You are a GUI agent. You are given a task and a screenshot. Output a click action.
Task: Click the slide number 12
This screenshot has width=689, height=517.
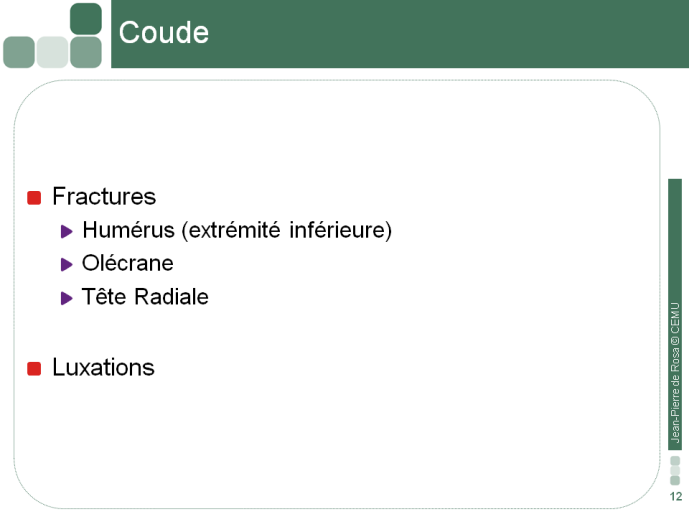click(676, 496)
